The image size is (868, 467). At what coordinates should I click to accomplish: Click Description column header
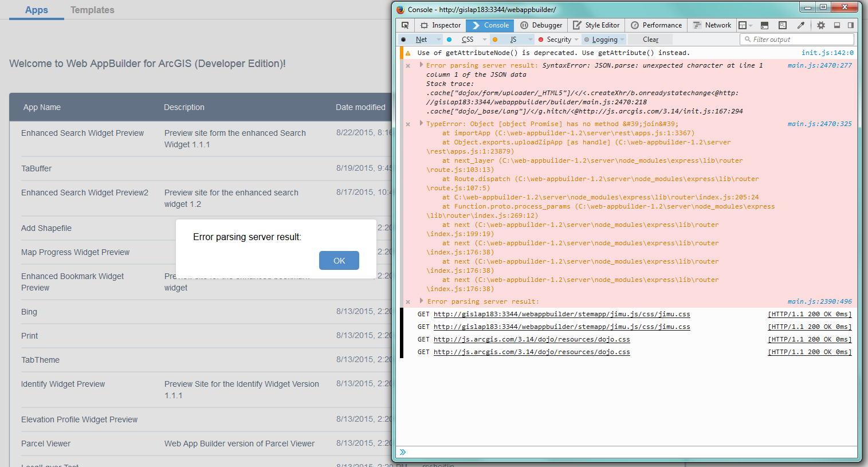tap(184, 107)
